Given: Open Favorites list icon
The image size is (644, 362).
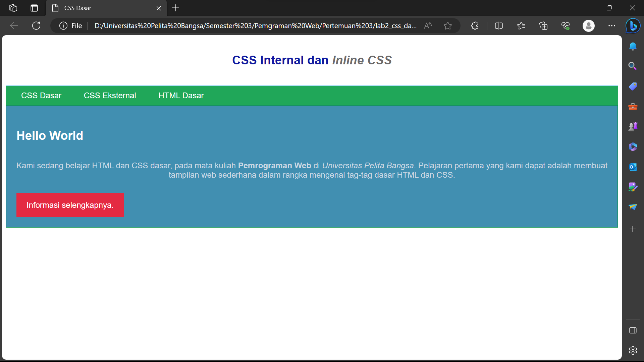Looking at the screenshot, I should pos(521,26).
